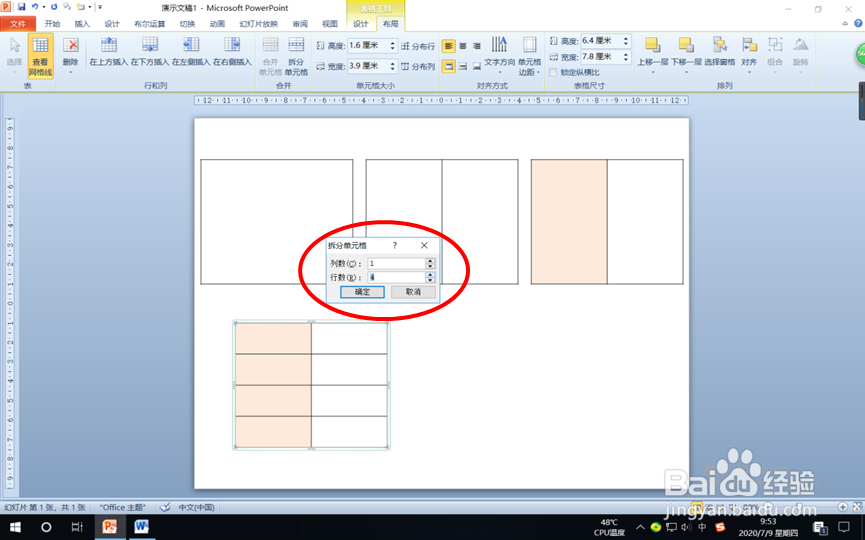Screen dimensions: 865x540
Task: Click spell check icon in status bar
Action: click(164, 507)
